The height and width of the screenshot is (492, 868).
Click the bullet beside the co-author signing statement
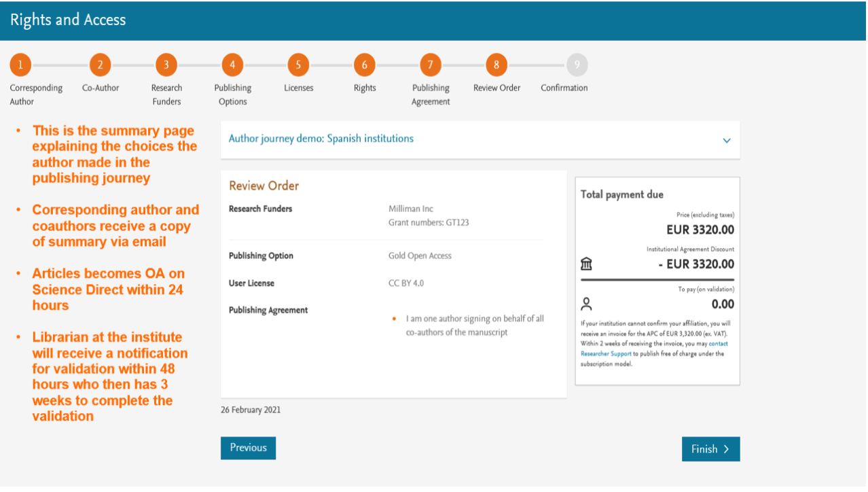(395, 318)
